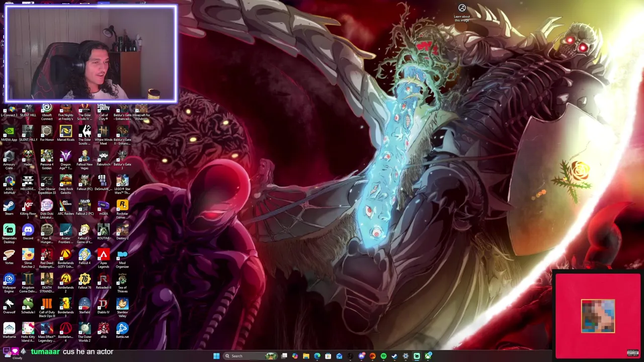Viewport: 644px width, 362px height.
Task: Click the Apex Legends desktop icon
Action: (x=103, y=258)
